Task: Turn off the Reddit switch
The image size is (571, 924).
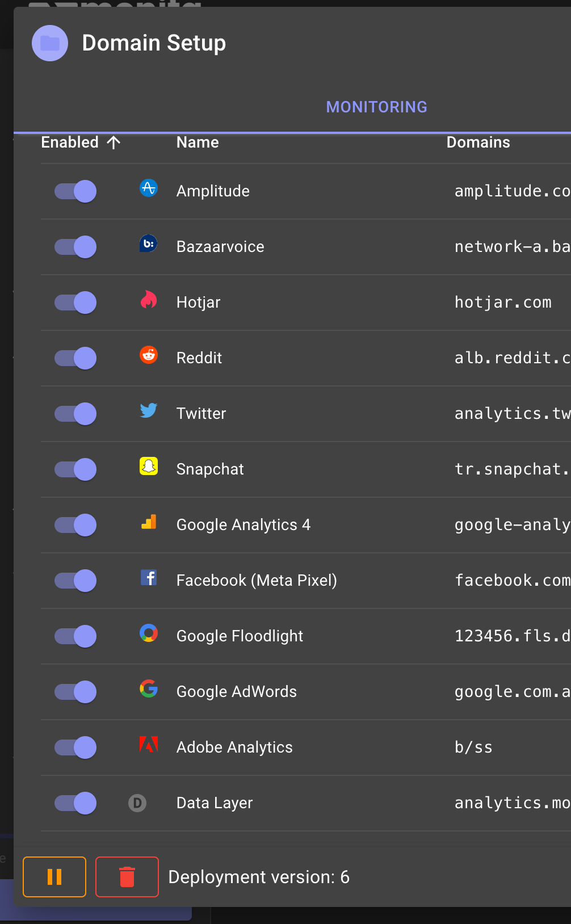Action: pos(75,358)
